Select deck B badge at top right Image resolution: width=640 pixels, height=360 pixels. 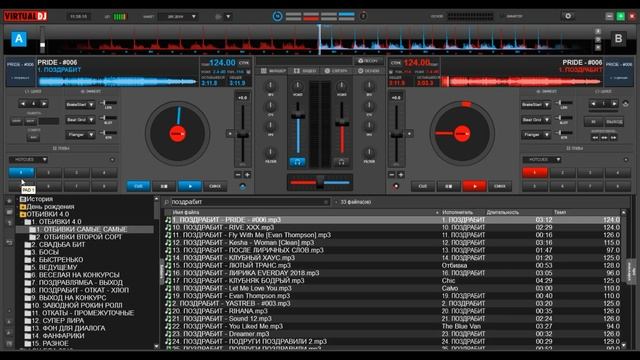tap(618, 39)
